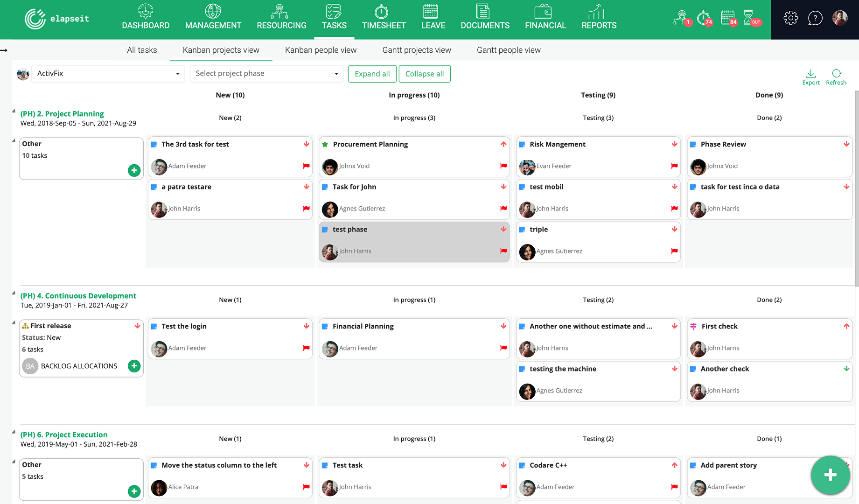Open the Task for John card
The width and height of the screenshot is (859, 504).
414,199
